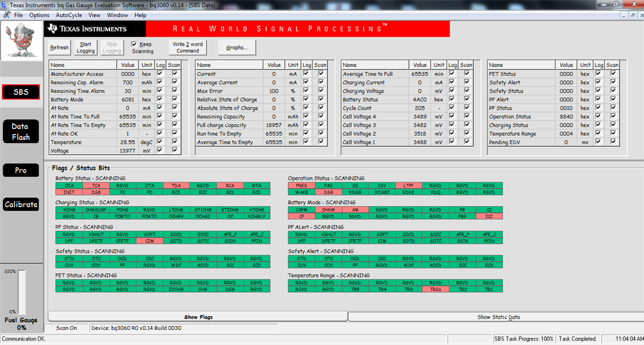This screenshot has width=644, height=345.
Task: Toggle Log checkbox for Manufacturer Access row
Action: click(x=160, y=74)
